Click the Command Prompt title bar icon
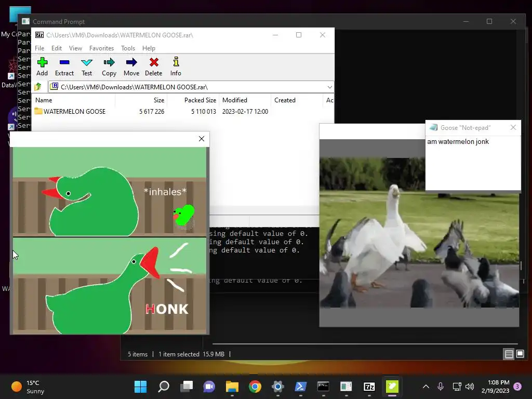The image size is (532, 399). tap(25, 21)
